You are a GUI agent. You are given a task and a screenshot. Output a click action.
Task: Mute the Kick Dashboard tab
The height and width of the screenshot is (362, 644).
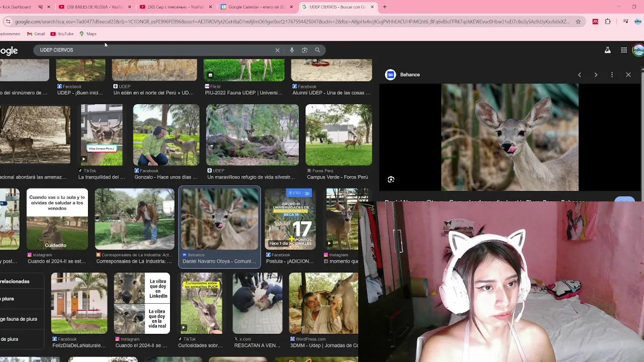pos(41,7)
